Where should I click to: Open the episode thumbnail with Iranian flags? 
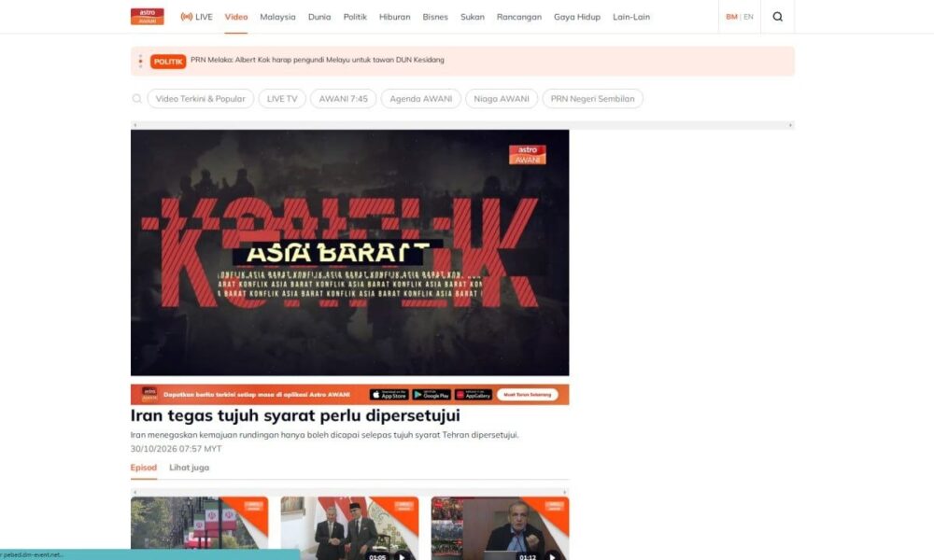(x=200, y=528)
